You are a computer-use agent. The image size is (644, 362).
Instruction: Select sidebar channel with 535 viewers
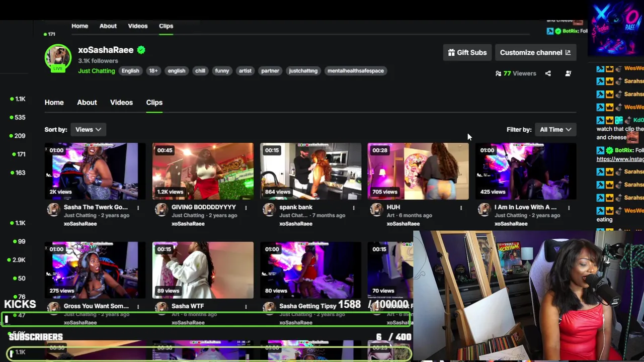18,117
